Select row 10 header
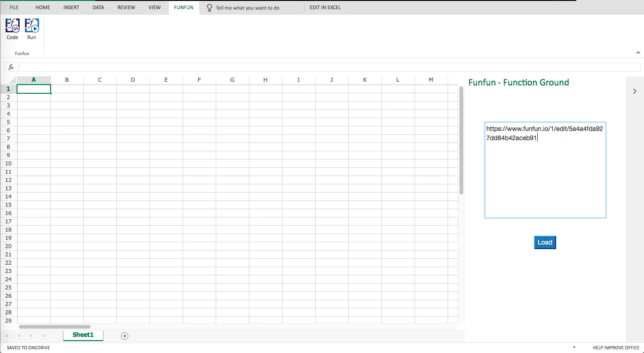Viewport: 644px width, 353px height. pos(8,163)
